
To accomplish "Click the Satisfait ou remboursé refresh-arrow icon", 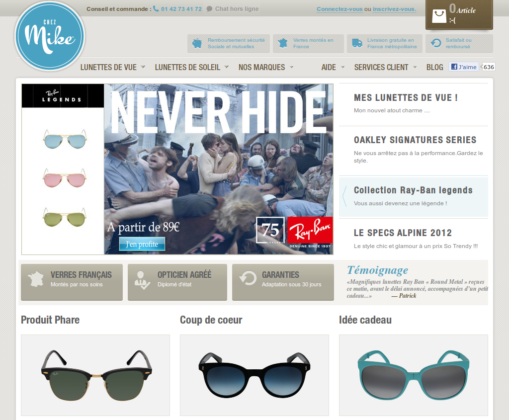I will (x=436, y=43).
